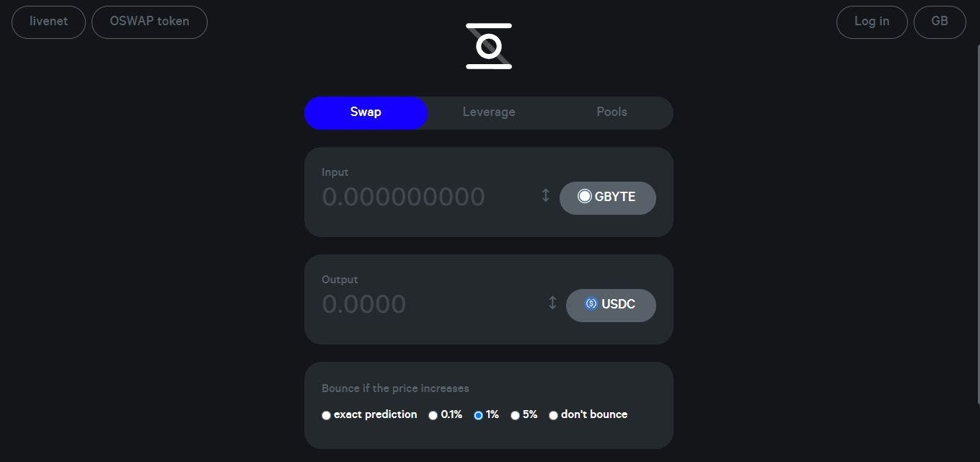Open the OSWAP token page

tap(149, 22)
